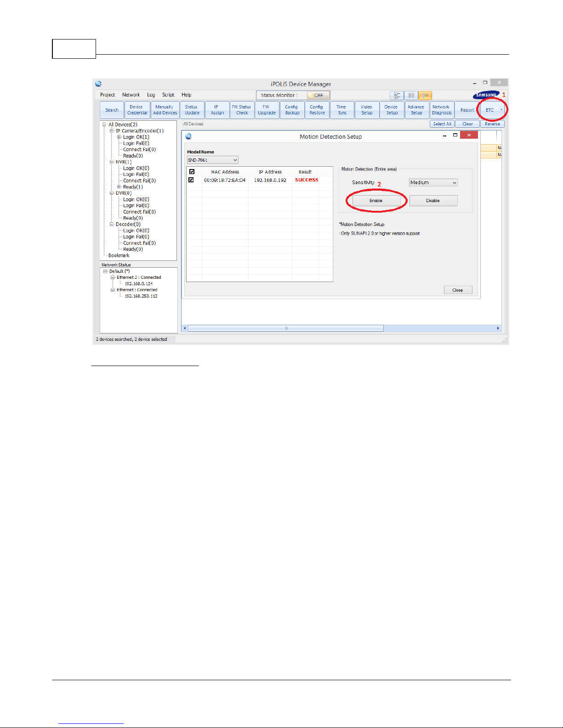Open Config Backup
The height and width of the screenshot is (728, 563).
click(292, 110)
